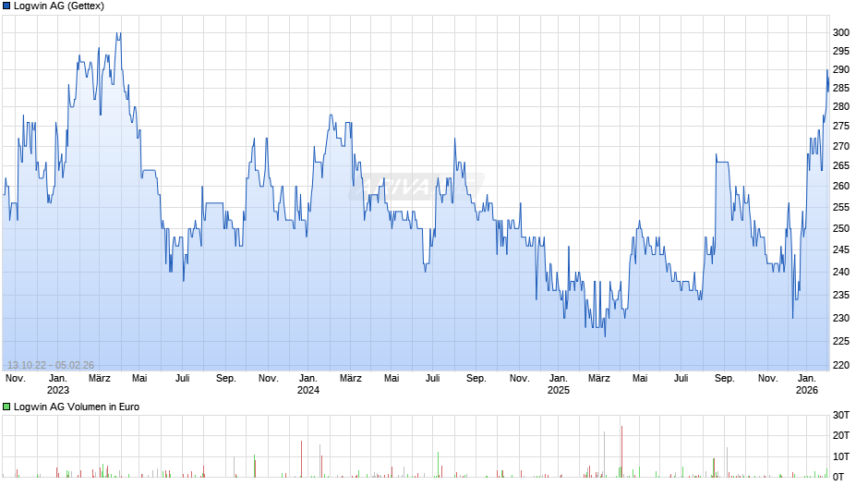This screenshot has width=868, height=486.
Task: Click the price axis value 250
Action: click(x=841, y=228)
